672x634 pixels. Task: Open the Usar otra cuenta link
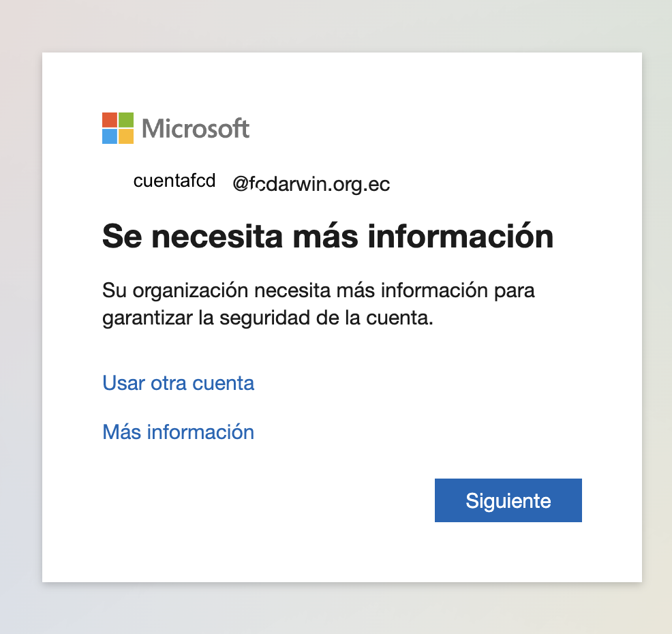[x=179, y=383]
